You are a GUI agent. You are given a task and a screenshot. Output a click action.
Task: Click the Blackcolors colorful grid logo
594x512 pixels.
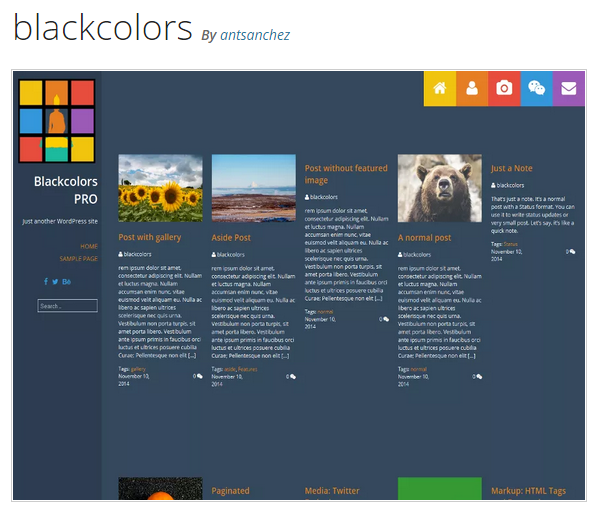pos(57,121)
